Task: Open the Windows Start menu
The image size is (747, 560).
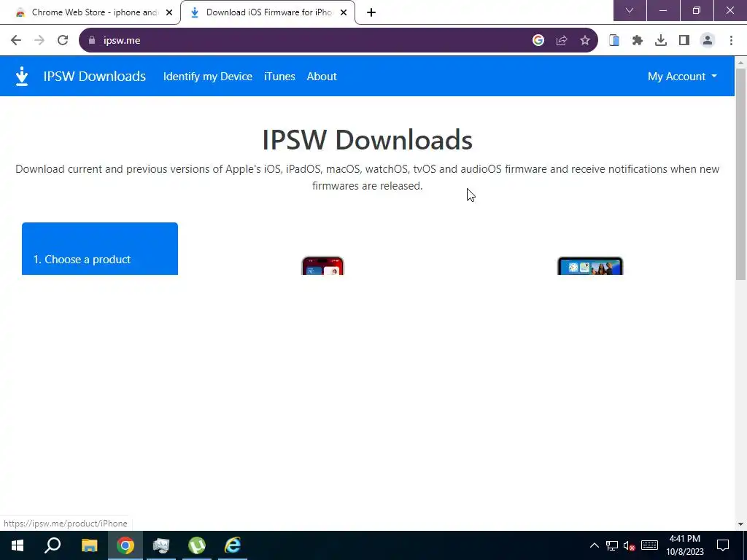Action: click(18, 545)
